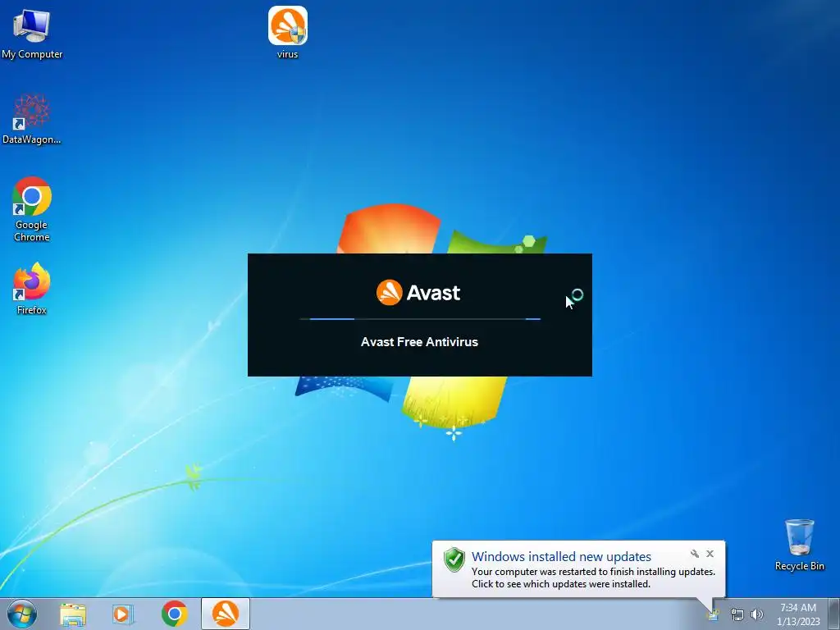Viewport: 840px width, 630px height.
Task: Open notification options wrench icon
Action: pos(695,554)
